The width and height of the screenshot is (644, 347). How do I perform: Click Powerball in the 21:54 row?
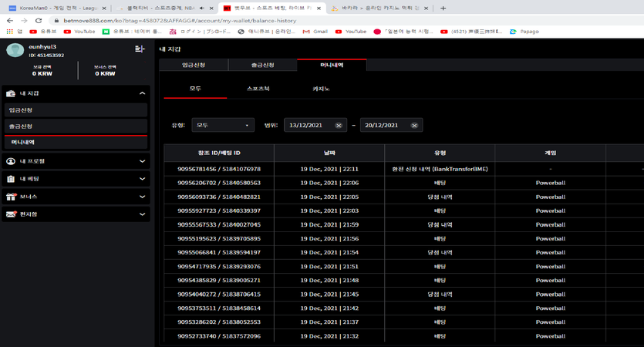(x=551, y=253)
